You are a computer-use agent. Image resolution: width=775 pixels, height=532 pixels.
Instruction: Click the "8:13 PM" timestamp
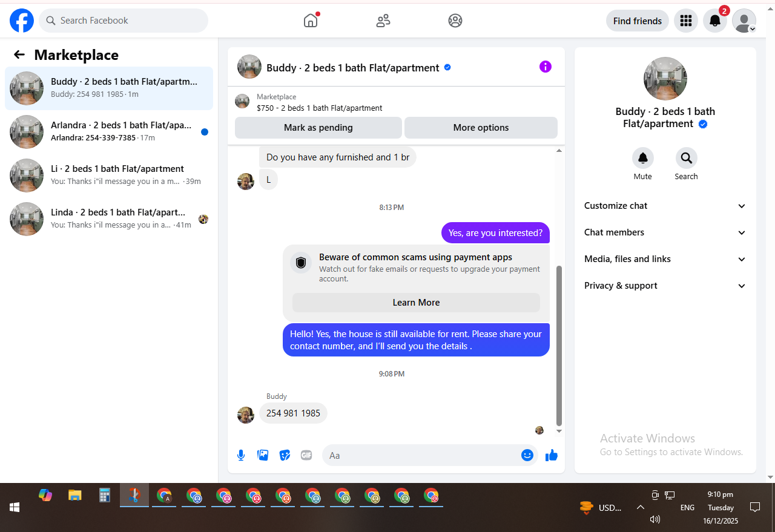[392, 208]
